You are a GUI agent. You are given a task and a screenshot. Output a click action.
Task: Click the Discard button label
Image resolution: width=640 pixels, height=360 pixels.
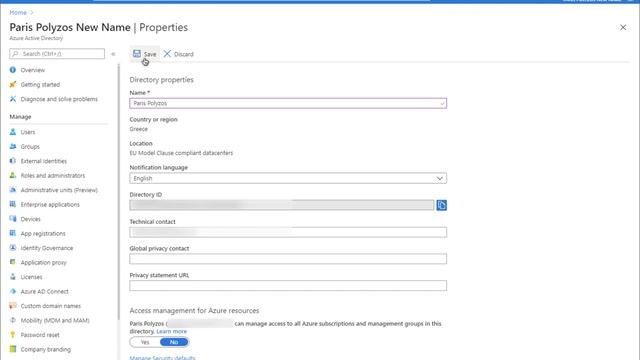[x=184, y=54]
